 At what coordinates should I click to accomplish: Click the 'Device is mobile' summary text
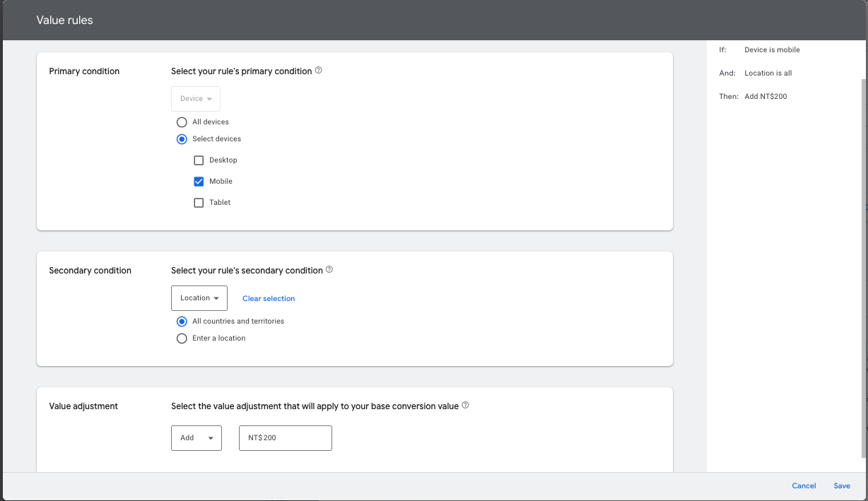[x=772, y=50]
